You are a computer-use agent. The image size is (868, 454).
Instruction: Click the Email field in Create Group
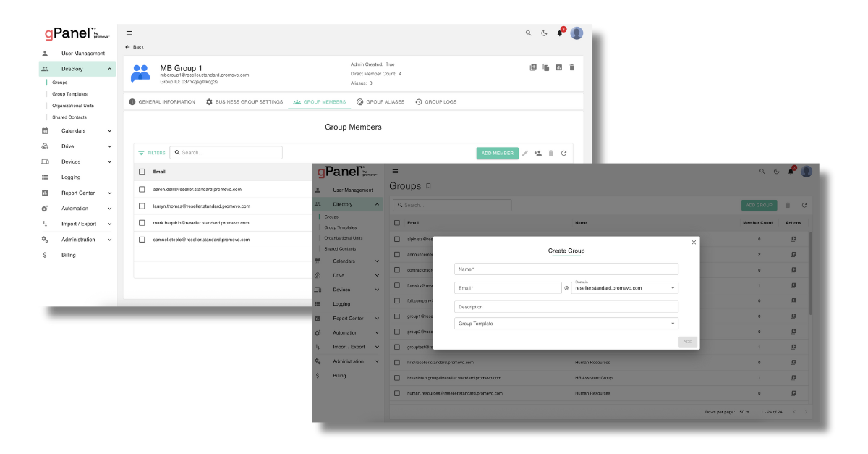508,288
